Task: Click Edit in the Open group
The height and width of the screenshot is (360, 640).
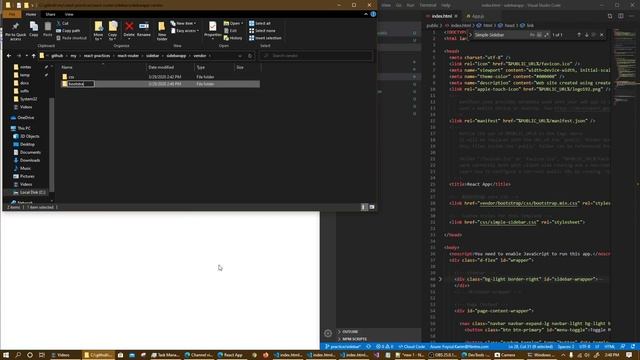Action: point(231,31)
